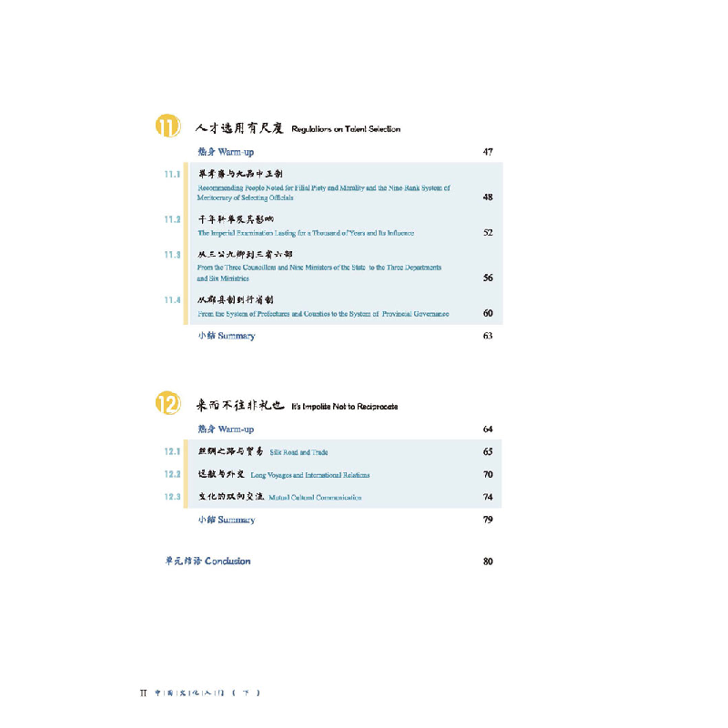This screenshot has height=728, width=728.
Task: Select 'It's Impolite Not to Reciprocate' title
Action: [345, 407]
